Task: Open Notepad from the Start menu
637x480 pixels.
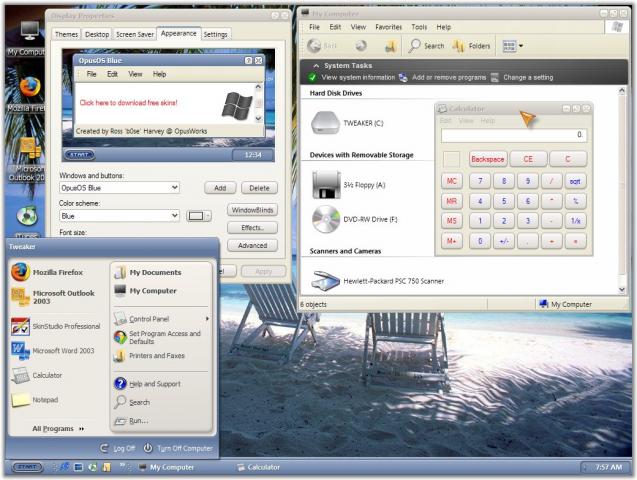Action: point(35,400)
